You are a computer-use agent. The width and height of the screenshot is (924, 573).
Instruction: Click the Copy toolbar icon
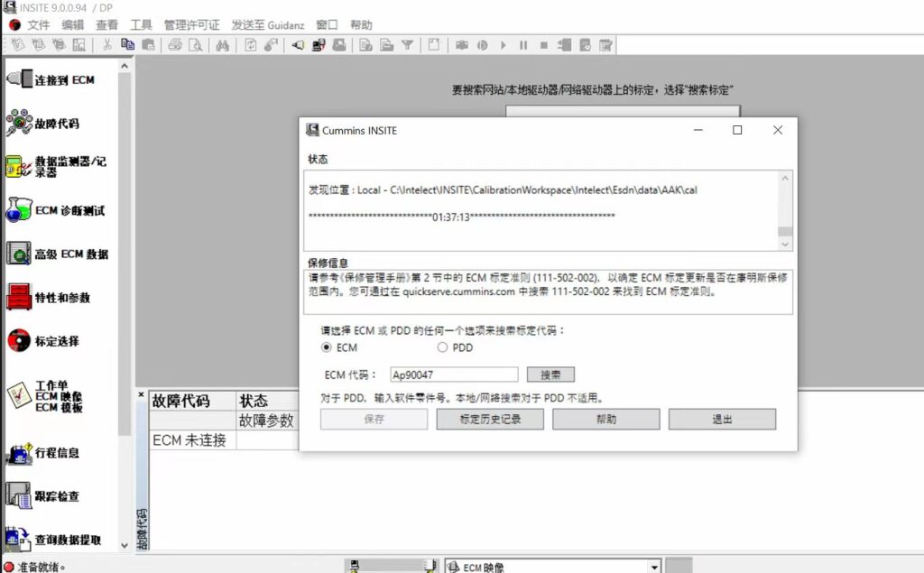(127, 45)
